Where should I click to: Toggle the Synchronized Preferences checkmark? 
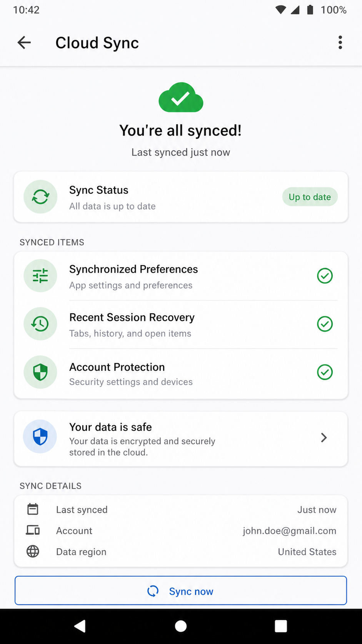(x=325, y=276)
